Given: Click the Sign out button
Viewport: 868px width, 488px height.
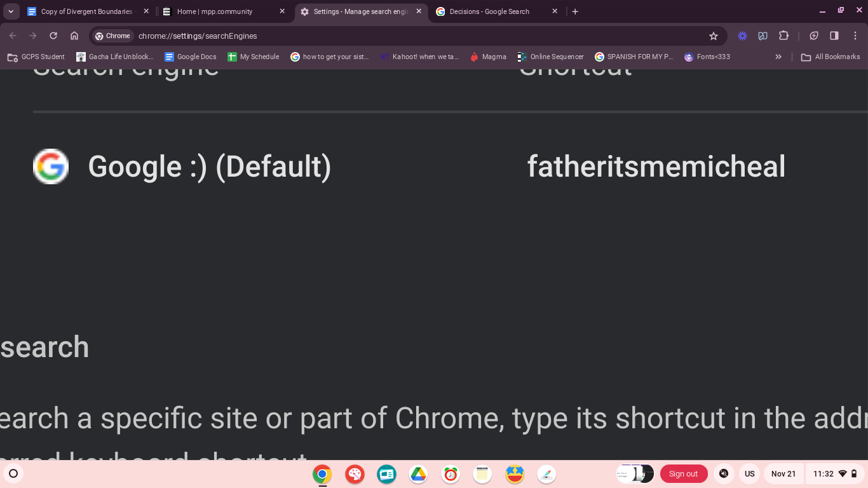Looking at the screenshot, I should coord(683,473).
